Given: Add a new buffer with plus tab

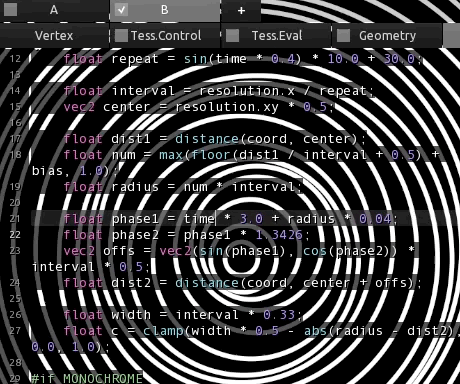Looking at the screenshot, I should 241,10.
